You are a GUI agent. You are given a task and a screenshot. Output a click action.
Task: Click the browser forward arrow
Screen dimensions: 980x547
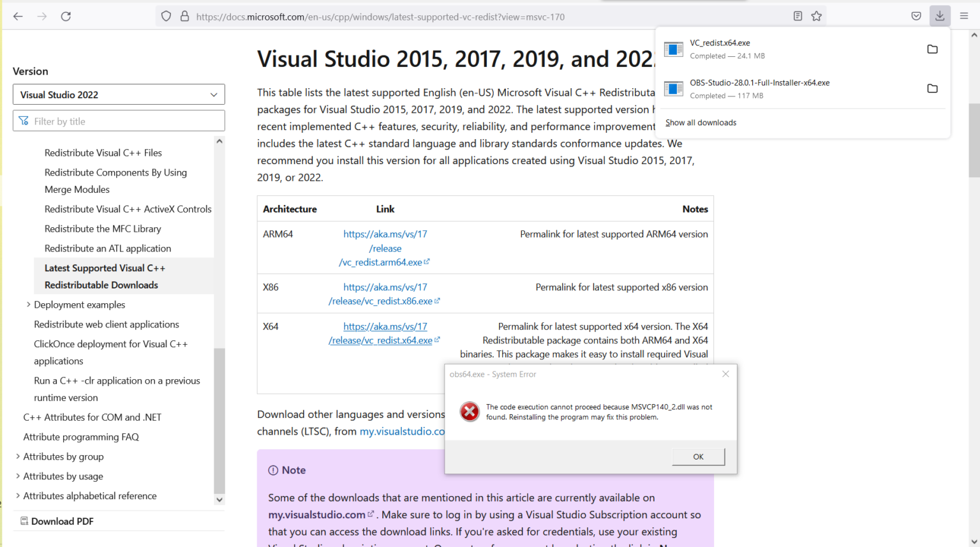click(42, 17)
